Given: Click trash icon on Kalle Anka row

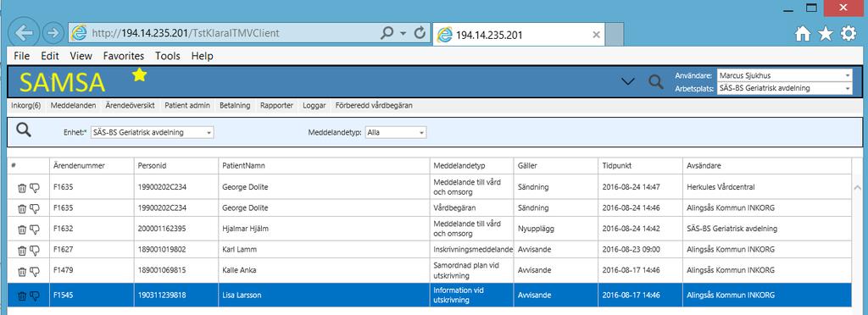Looking at the screenshot, I should (x=21, y=271).
